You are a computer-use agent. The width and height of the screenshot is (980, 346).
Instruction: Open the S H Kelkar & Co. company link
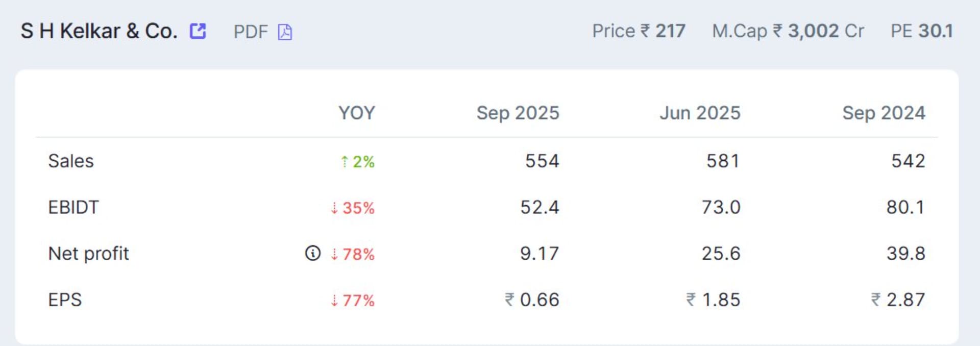tap(99, 31)
